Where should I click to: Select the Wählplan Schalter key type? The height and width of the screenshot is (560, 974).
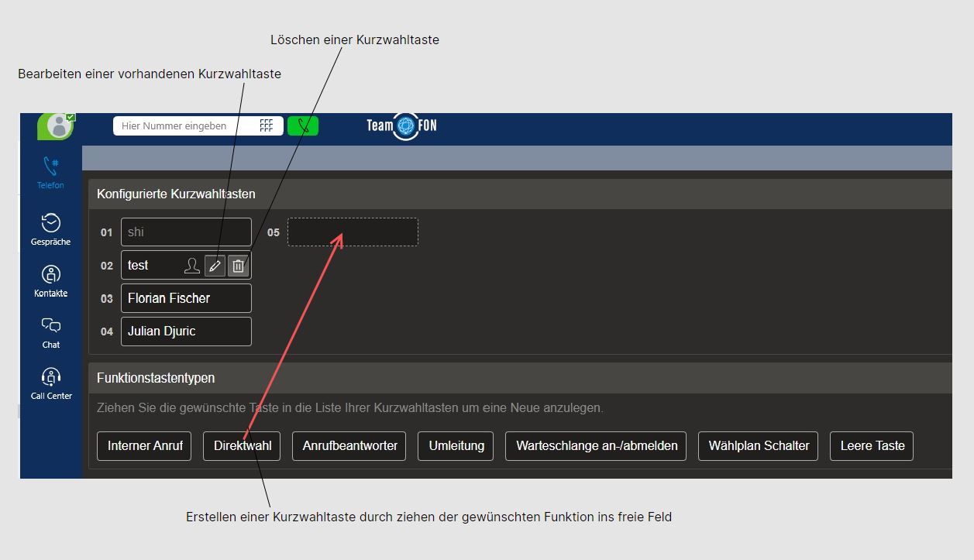(758, 446)
